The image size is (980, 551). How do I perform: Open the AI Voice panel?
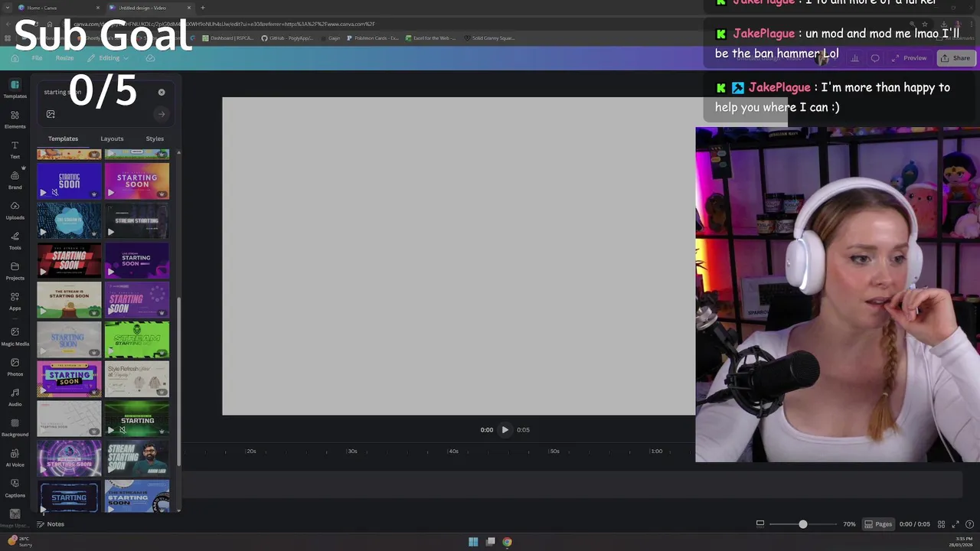pos(15,458)
